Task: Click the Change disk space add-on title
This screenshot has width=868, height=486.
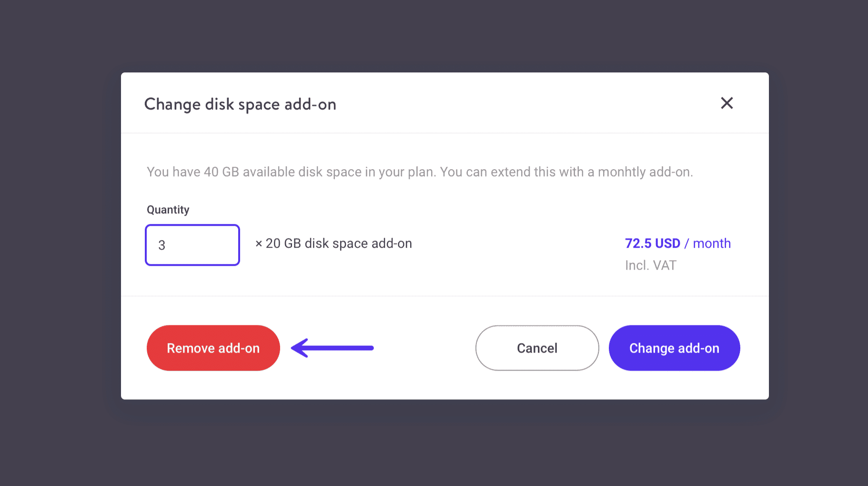Action: [240, 104]
